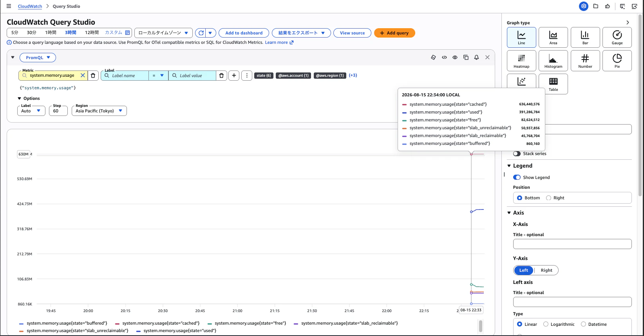Set legend position to Right
This screenshot has width=644, height=336.
[548, 198]
